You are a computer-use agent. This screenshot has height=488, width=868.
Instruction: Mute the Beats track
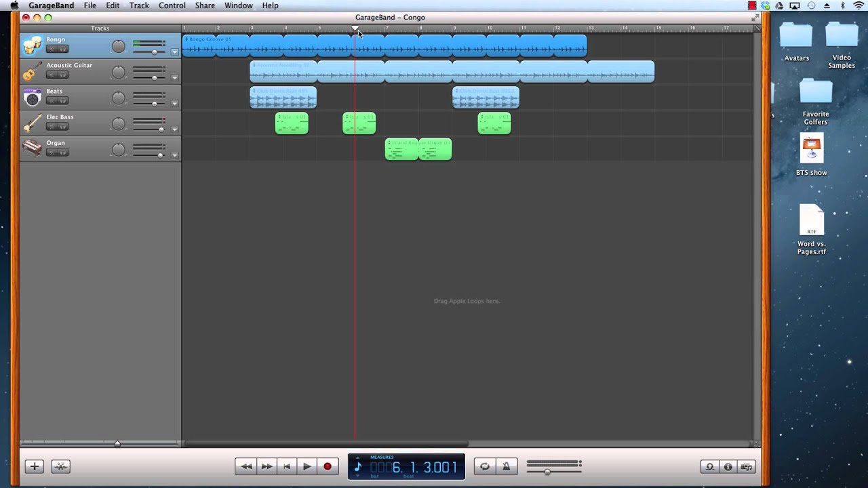tap(52, 101)
